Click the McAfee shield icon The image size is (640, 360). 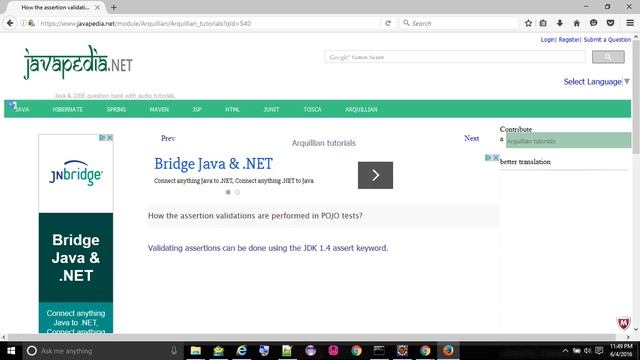pos(623,324)
